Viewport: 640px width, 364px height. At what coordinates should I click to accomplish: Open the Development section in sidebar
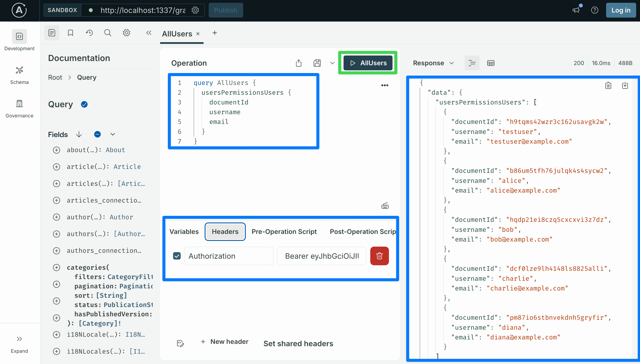(19, 40)
